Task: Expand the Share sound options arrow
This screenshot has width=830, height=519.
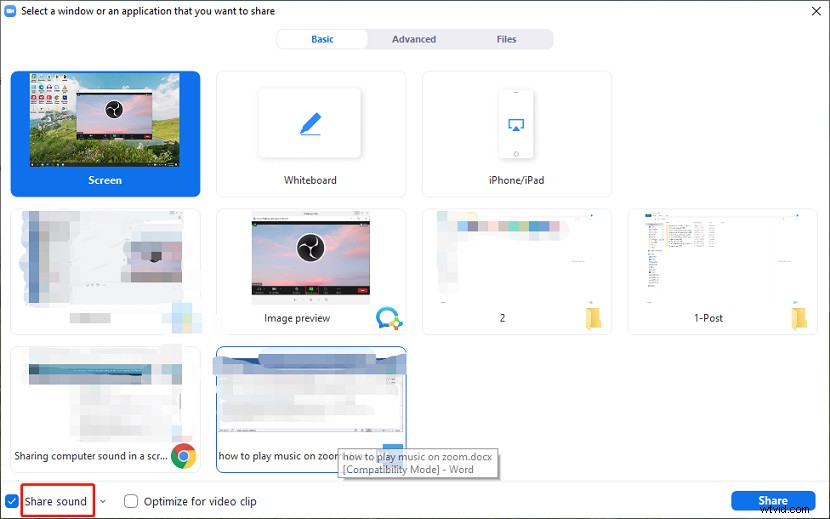Action: [103, 502]
